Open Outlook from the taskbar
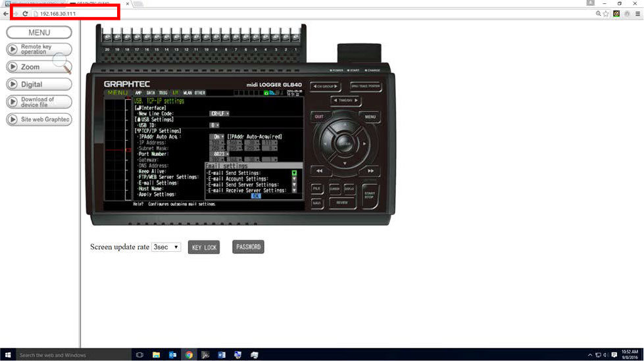Image resolution: width=644 pixels, height=361 pixels. pyautogui.click(x=172, y=355)
